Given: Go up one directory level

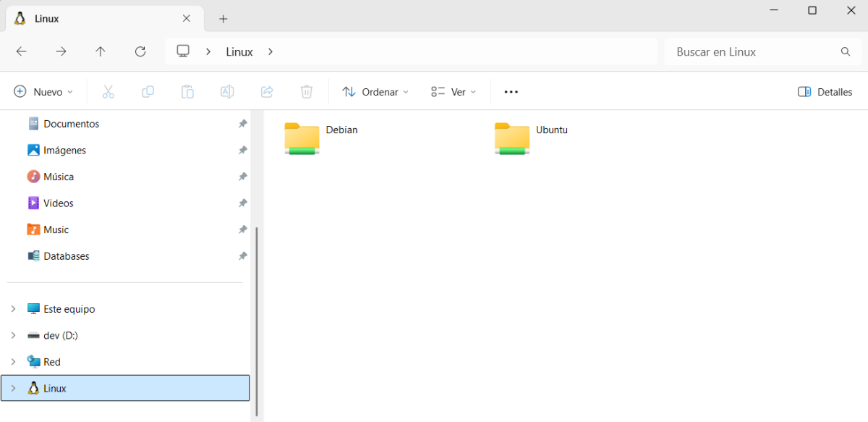Looking at the screenshot, I should [x=101, y=51].
